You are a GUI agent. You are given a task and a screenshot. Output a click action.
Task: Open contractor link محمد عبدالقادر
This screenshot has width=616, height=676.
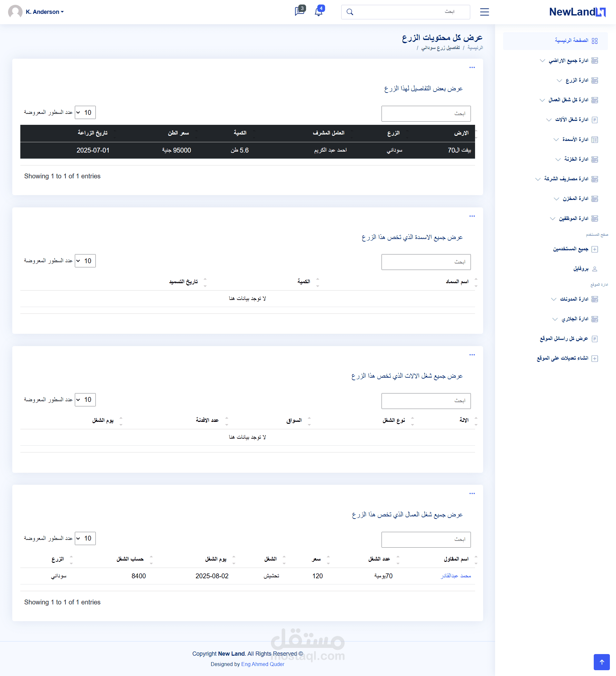pyautogui.click(x=456, y=576)
